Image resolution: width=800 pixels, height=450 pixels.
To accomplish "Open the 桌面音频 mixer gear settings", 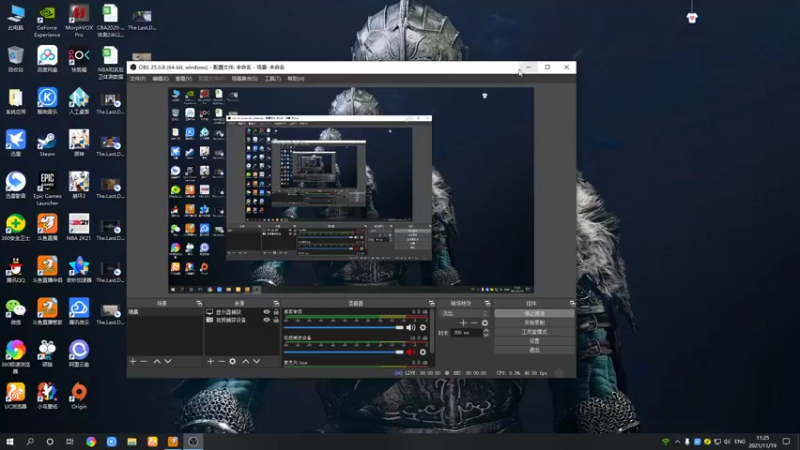I will click(422, 328).
